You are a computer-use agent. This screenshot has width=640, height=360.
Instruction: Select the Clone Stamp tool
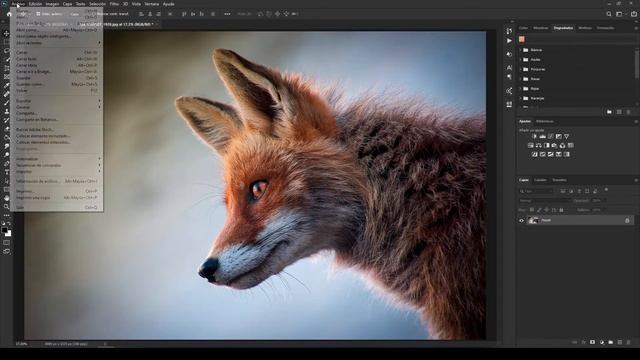7,111
